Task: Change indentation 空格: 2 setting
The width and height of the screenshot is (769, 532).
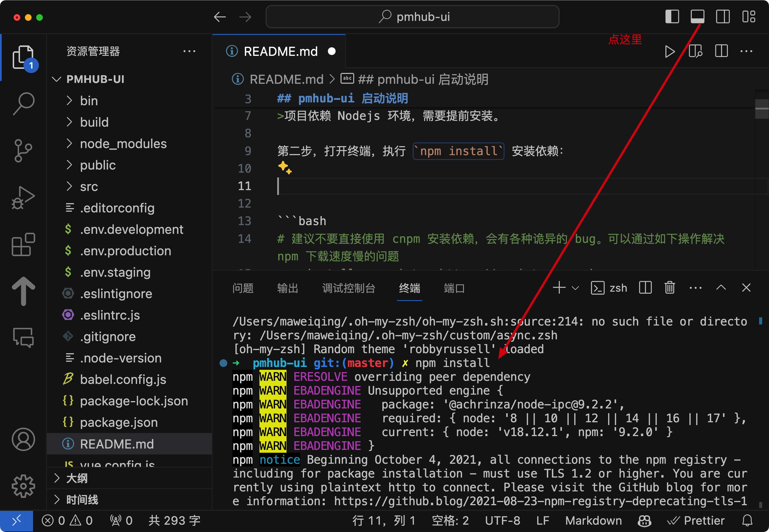Action: pos(450,520)
